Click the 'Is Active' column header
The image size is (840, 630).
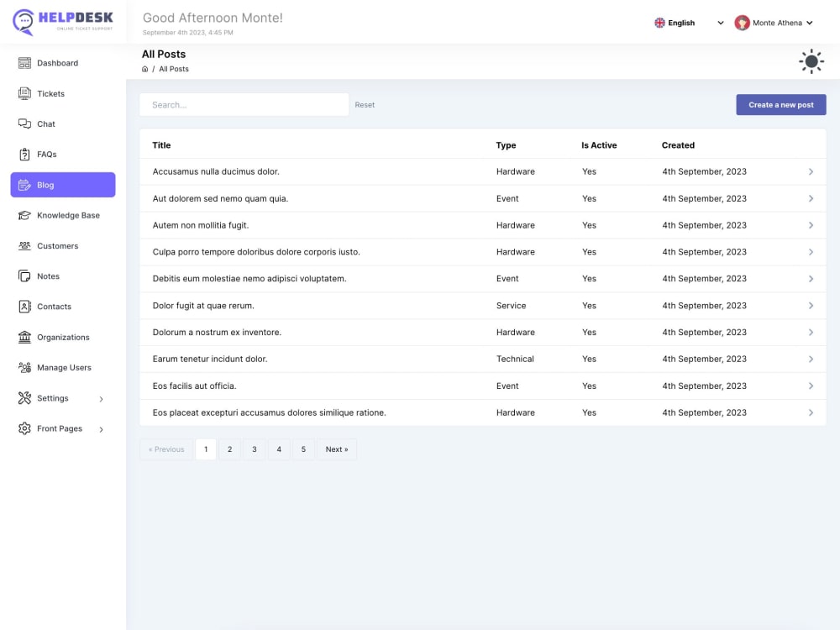tap(599, 145)
